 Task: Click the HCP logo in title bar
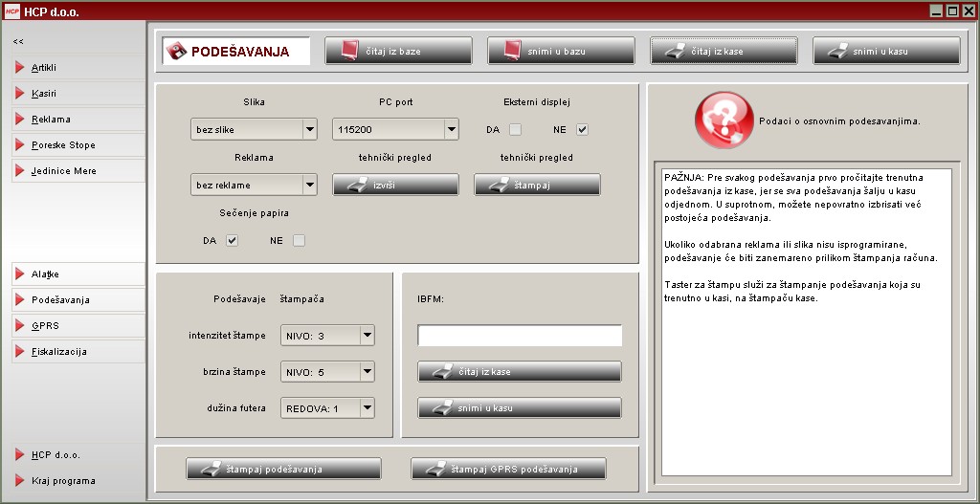tap(11, 11)
